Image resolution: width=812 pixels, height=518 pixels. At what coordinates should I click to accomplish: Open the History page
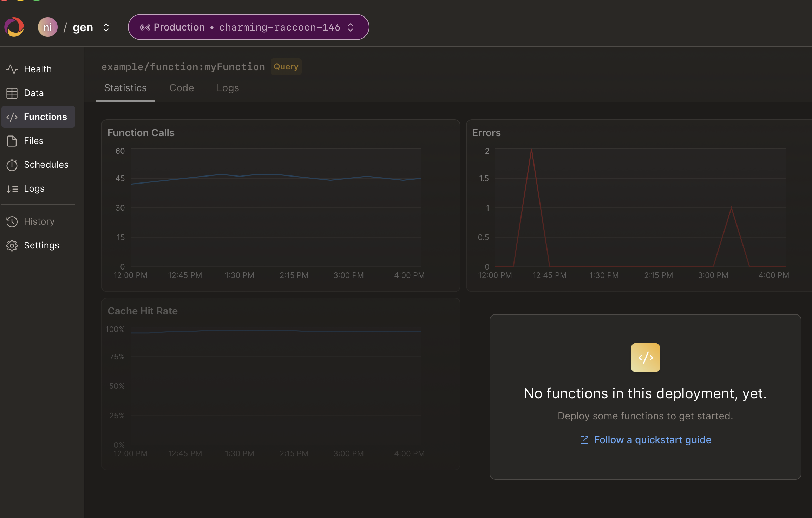[38, 221]
